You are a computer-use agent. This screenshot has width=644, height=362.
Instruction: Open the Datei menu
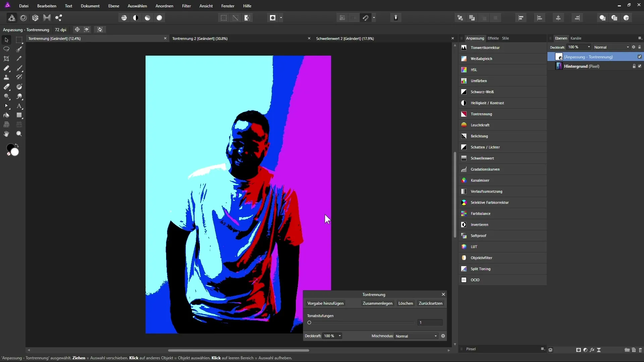tap(24, 6)
